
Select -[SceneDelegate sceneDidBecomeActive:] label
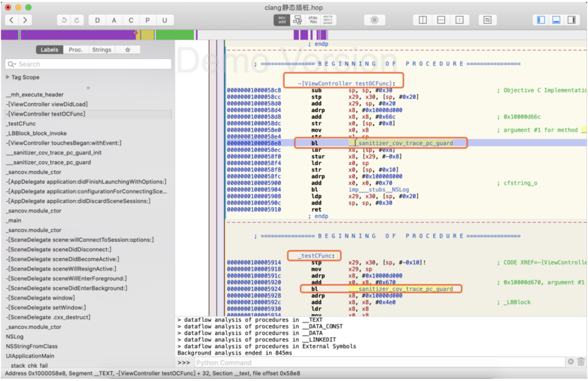tap(62, 259)
